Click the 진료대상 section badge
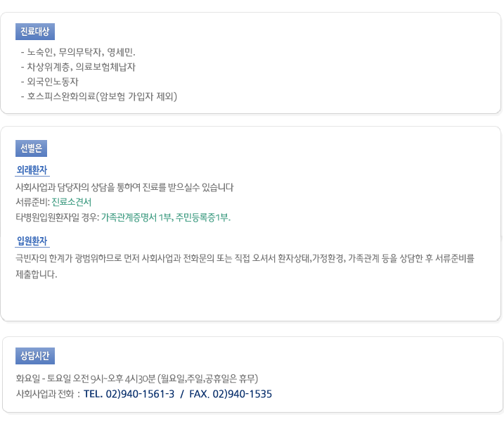 coord(34,32)
